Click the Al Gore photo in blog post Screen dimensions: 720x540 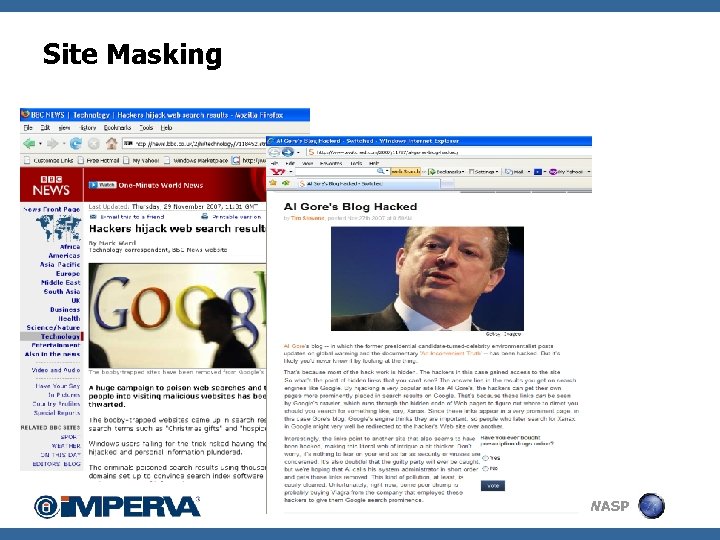(x=428, y=278)
